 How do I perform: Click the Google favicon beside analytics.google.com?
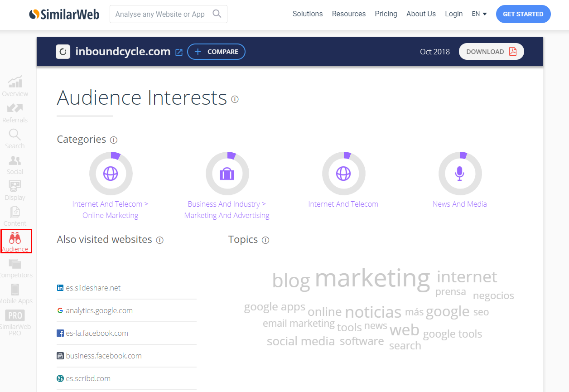(x=60, y=310)
